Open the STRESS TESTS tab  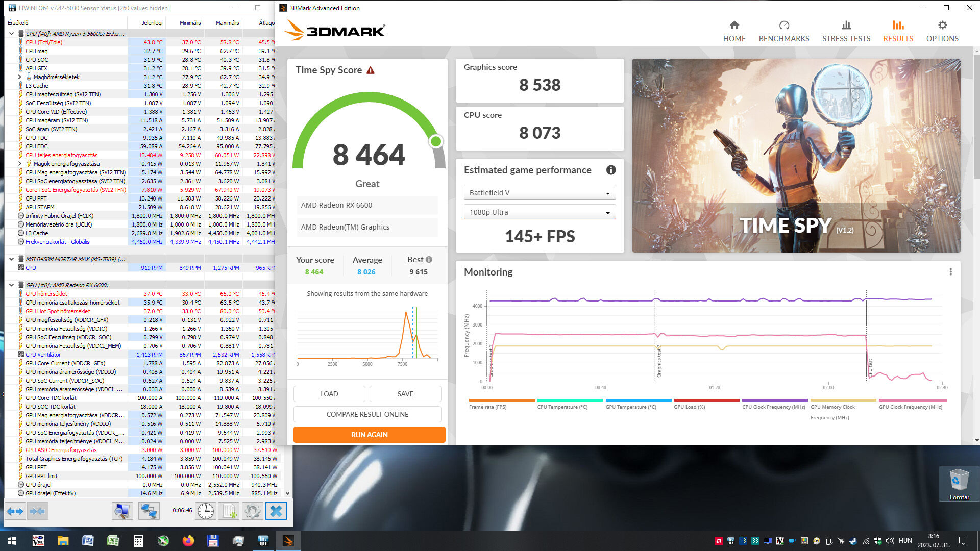pyautogui.click(x=846, y=31)
